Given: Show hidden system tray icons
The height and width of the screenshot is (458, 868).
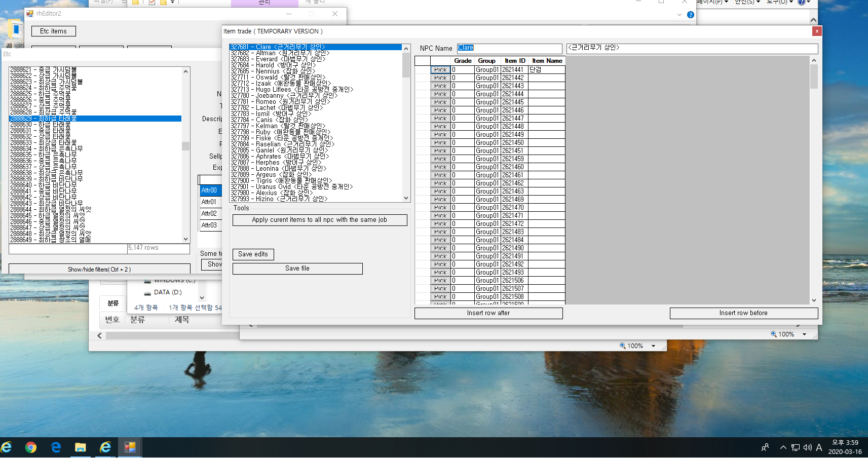Looking at the screenshot, I should point(783,447).
